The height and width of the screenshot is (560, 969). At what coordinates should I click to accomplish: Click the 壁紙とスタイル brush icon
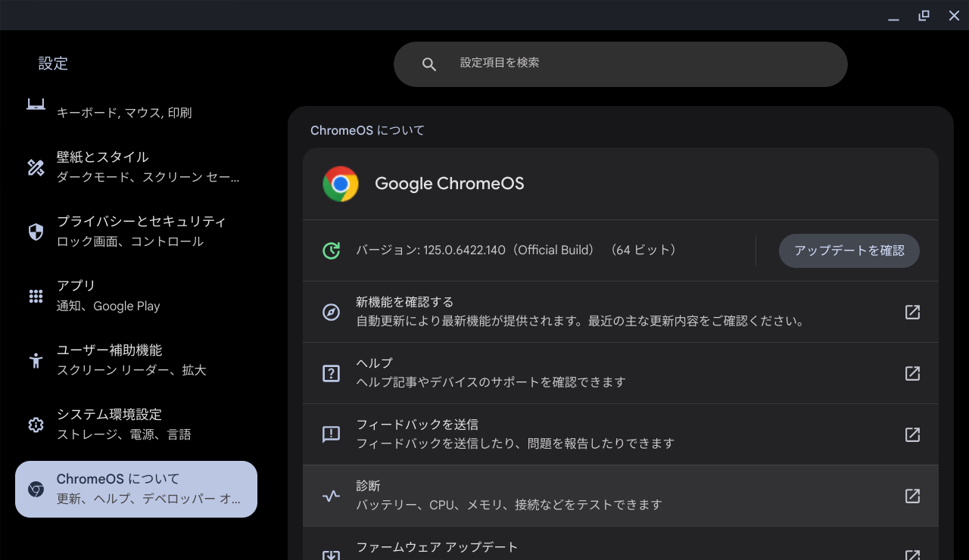click(x=36, y=167)
